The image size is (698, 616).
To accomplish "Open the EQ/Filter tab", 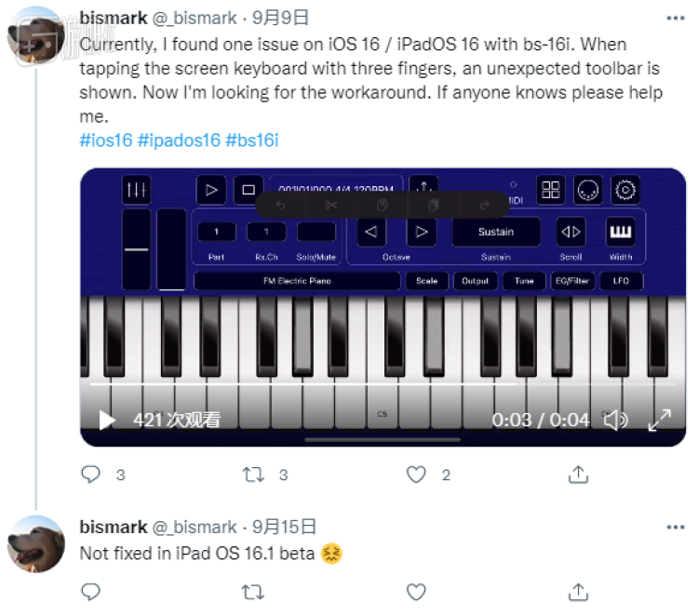I will [x=572, y=281].
